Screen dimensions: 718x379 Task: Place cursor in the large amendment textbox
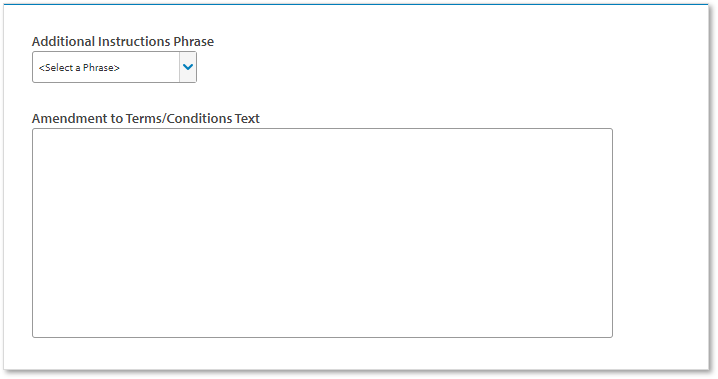click(322, 233)
